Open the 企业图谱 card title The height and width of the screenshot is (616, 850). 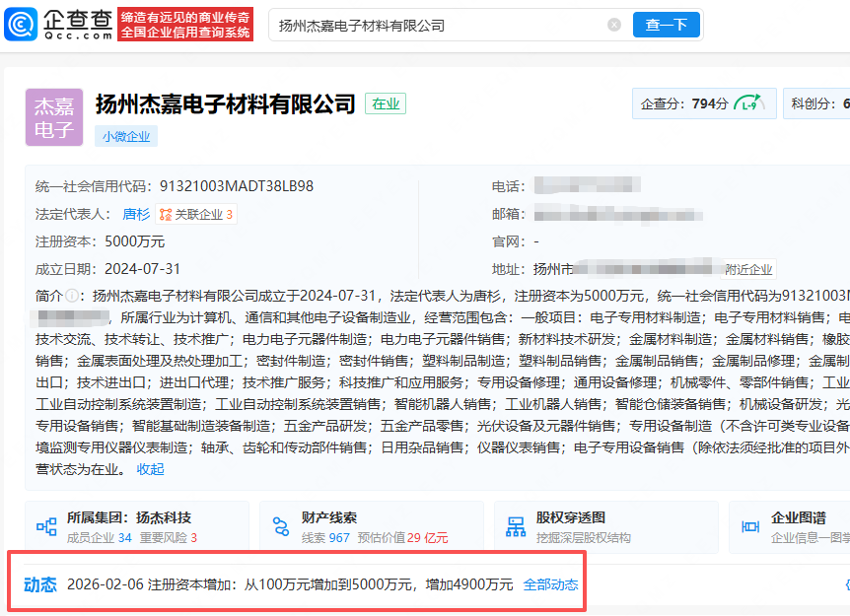[x=799, y=518]
